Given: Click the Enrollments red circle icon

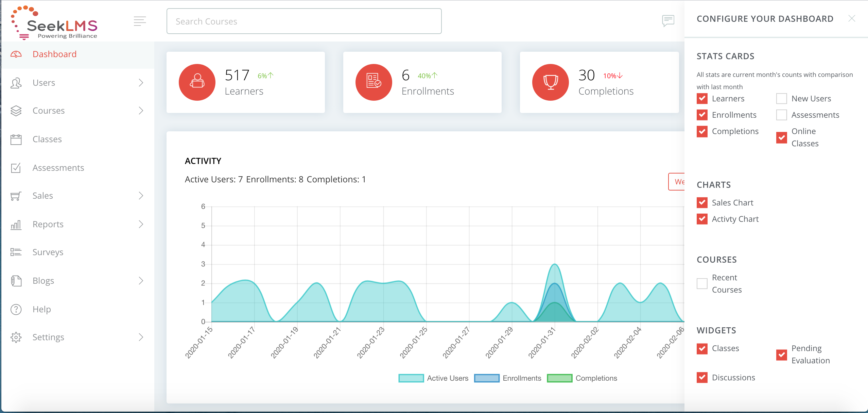Looking at the screenshot, I should tap(374, 82).
